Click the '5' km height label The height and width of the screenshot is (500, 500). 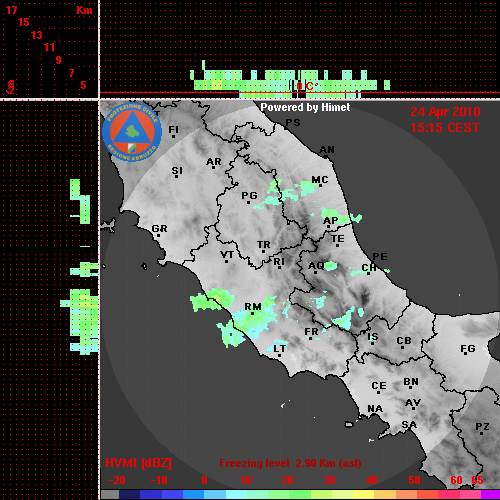click(83, 85)
